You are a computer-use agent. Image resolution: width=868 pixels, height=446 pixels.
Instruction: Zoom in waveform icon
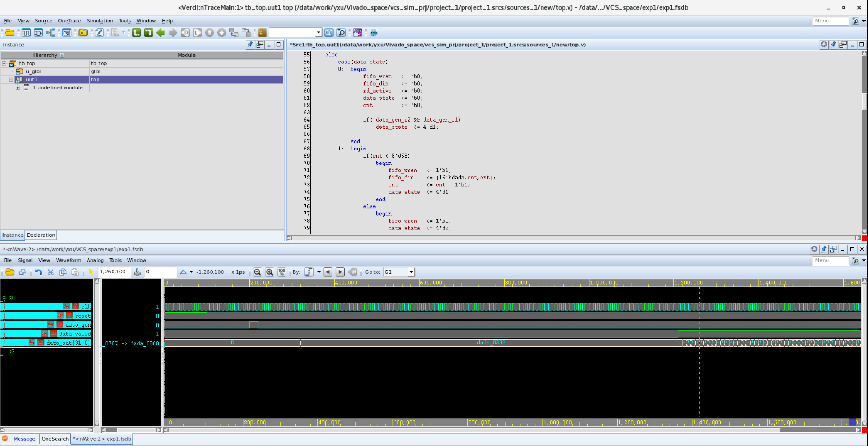pyautogui.click(x=270, y=272)
